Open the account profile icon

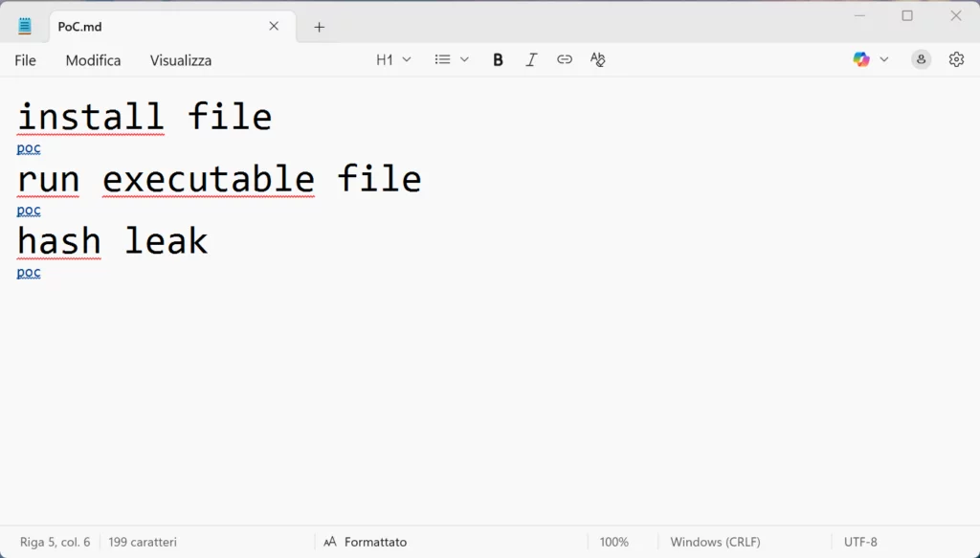tap(921, 59)
